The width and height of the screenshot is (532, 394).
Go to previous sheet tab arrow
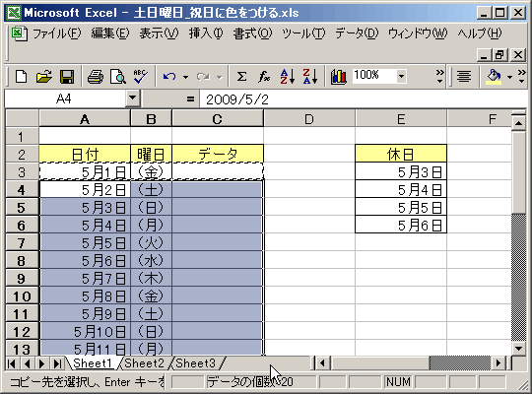click(x=27, y=363)
